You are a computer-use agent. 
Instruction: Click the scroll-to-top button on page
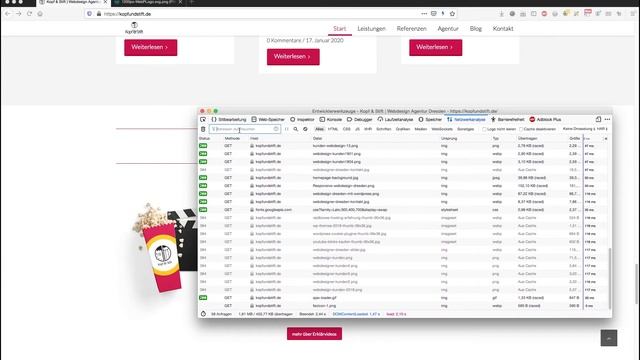pos(609,338)
